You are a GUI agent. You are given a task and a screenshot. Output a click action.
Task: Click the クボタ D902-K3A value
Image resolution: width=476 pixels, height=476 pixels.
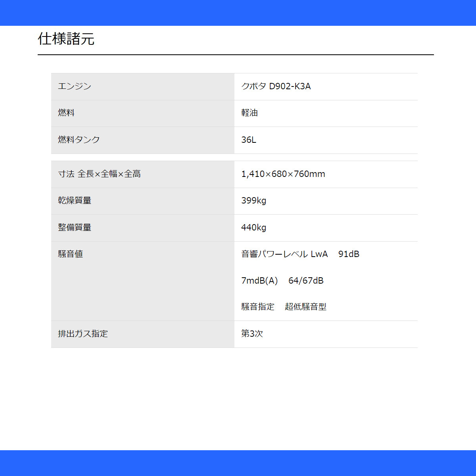(x=276, y=86)
